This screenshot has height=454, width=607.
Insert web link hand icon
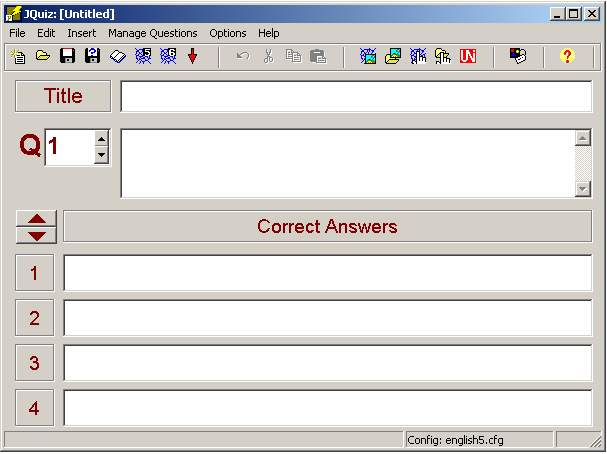point(418,57)
